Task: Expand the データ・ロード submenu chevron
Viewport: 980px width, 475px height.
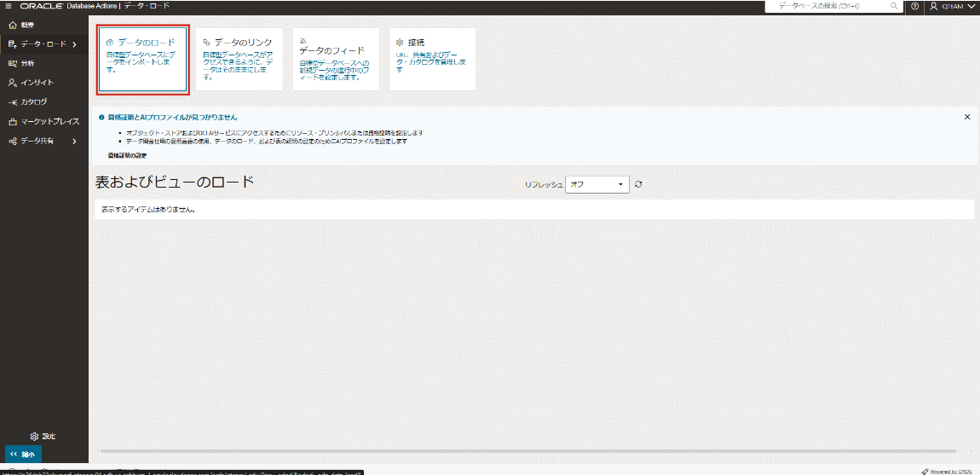Action: (x=74, y=44)
